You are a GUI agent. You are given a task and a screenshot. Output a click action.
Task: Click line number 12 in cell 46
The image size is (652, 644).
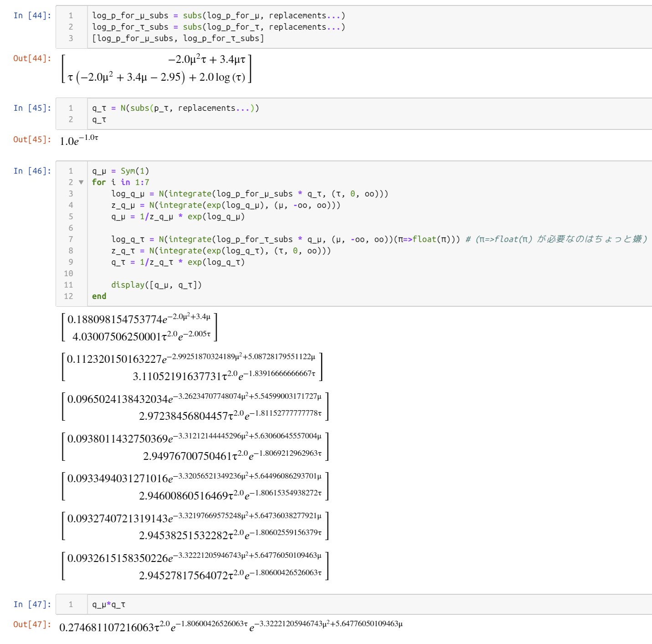[68, 296]
